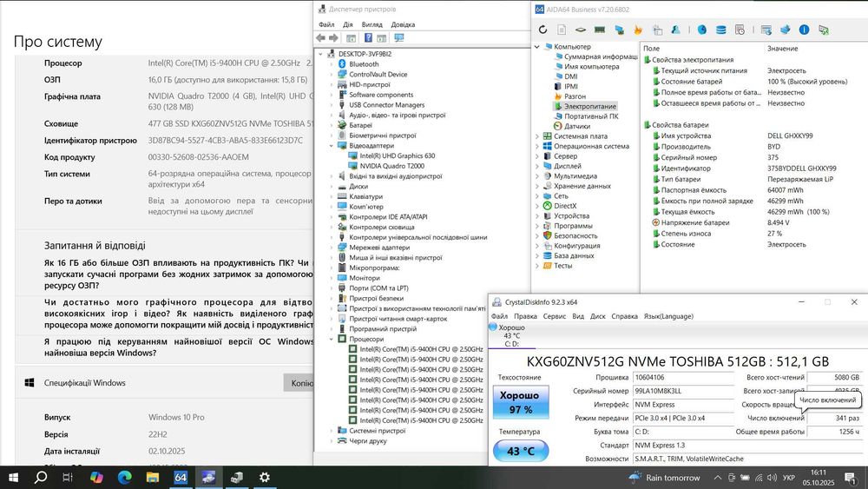Click the volume icon in system tray
Image resolution: width=868 pixels, height=489 pixels.
point(773,478)
